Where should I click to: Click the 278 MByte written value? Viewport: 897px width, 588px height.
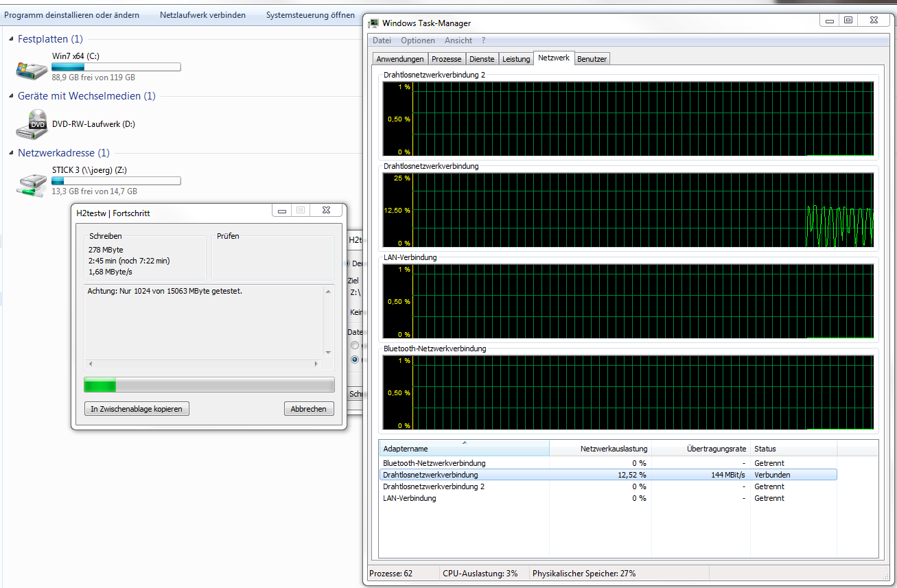point(106,250)
